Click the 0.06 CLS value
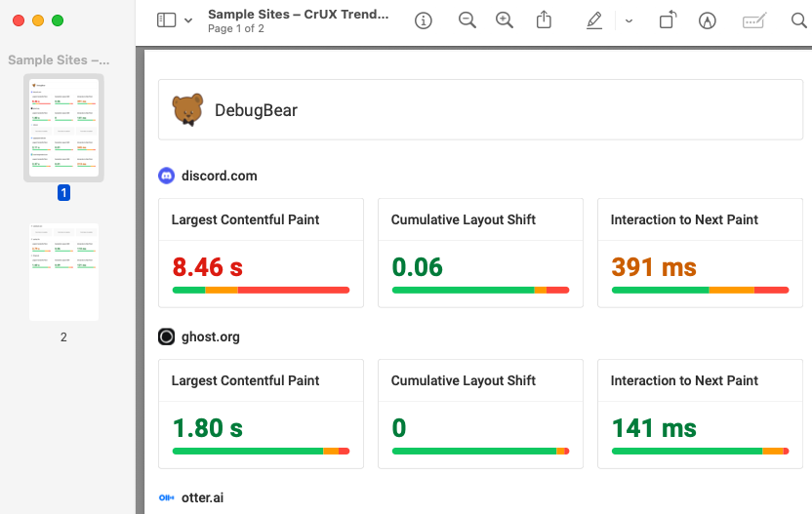Image resolution: width=812 pixels, height=514 pixels. pos(418,267)
